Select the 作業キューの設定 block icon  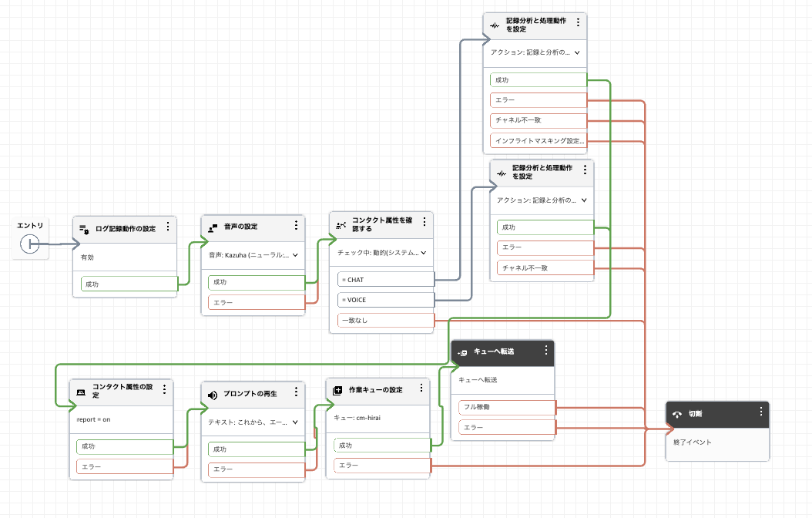pyautogui.click(x=337, y=390)
